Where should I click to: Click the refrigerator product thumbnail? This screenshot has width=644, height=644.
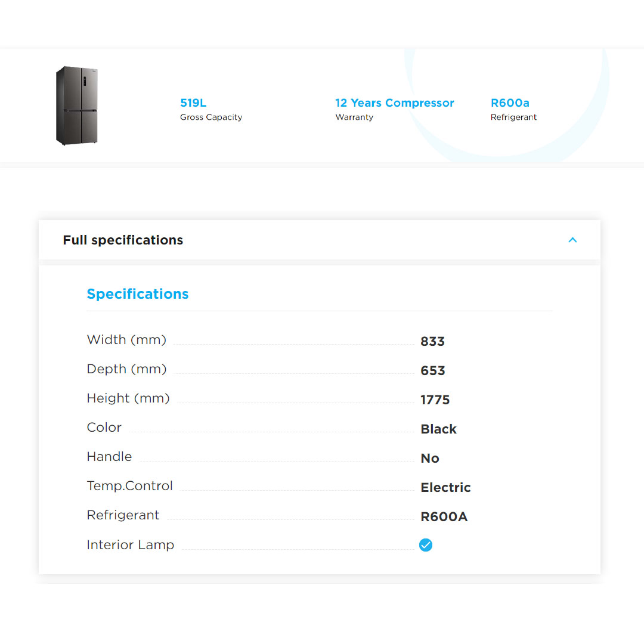tap(77, 106)
